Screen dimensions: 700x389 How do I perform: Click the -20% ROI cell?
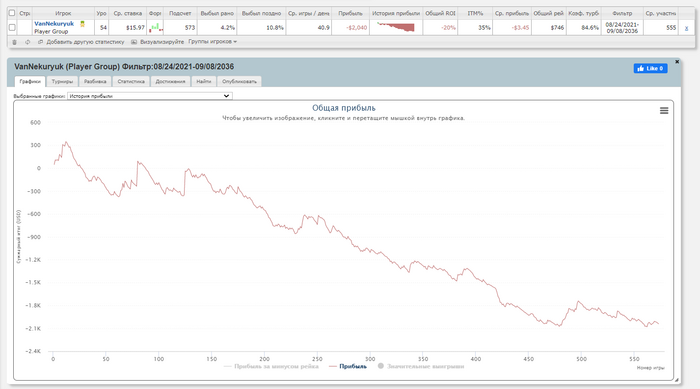[440, 28]
